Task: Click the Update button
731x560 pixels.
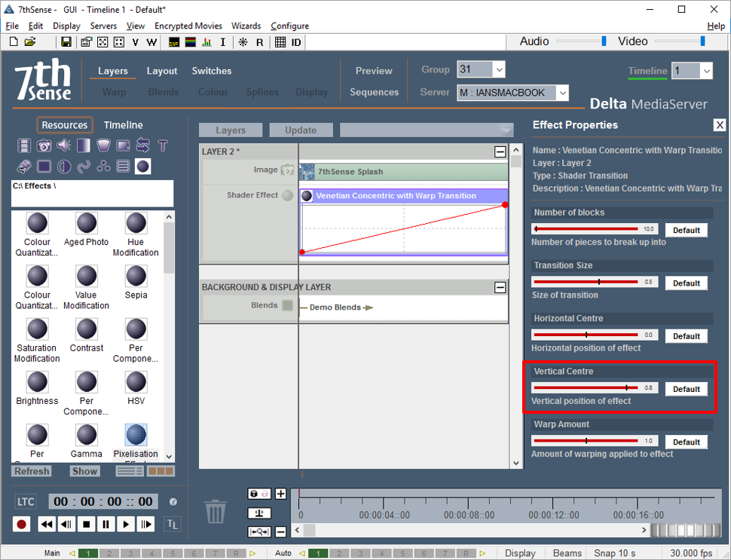Action: (x=301, y=130)
